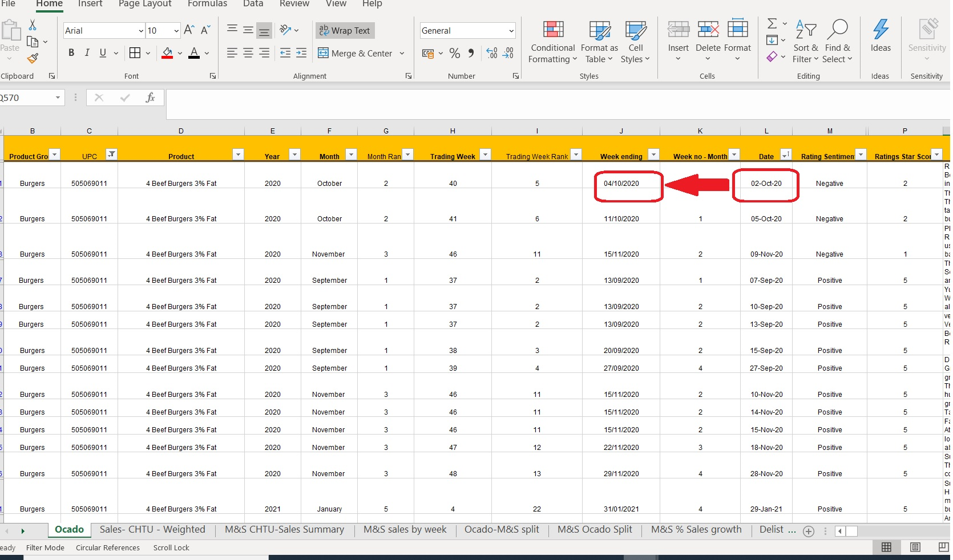Open the Year column filter dropdown
Screen dimensions: 953x560
(294, 154)
